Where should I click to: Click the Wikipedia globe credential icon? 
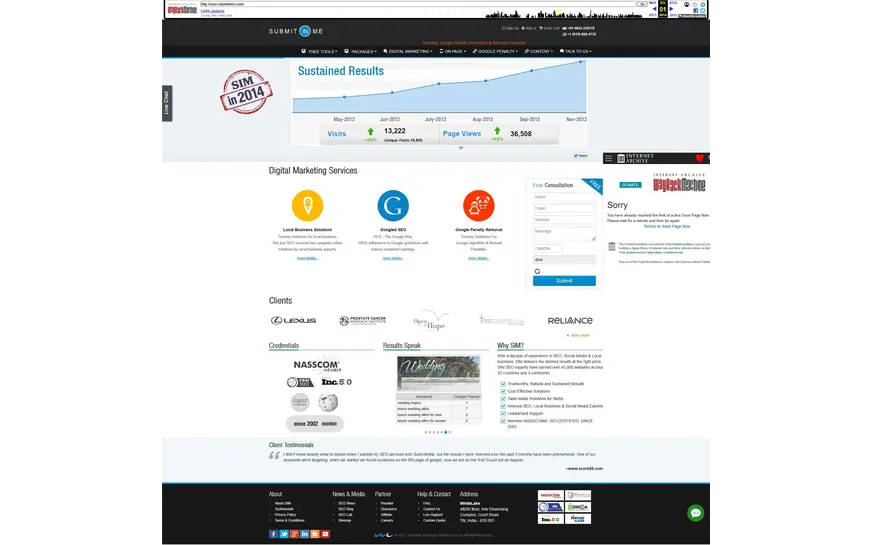[328, 402]
